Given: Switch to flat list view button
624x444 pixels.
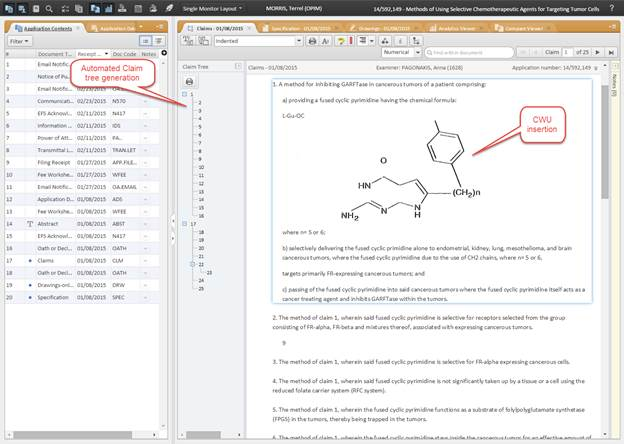Looking at the screenshot, I should [145, 41].
